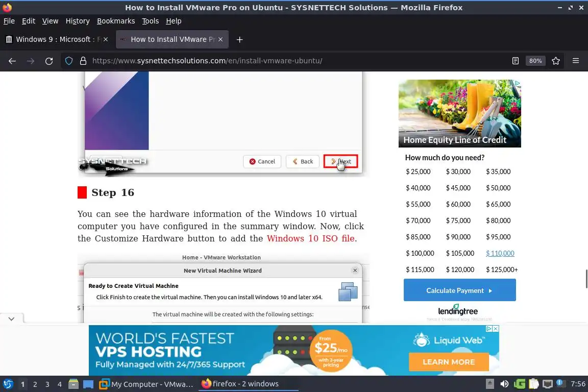Click the Step 16 heading
588x392 pixels.
pos(113,192)
